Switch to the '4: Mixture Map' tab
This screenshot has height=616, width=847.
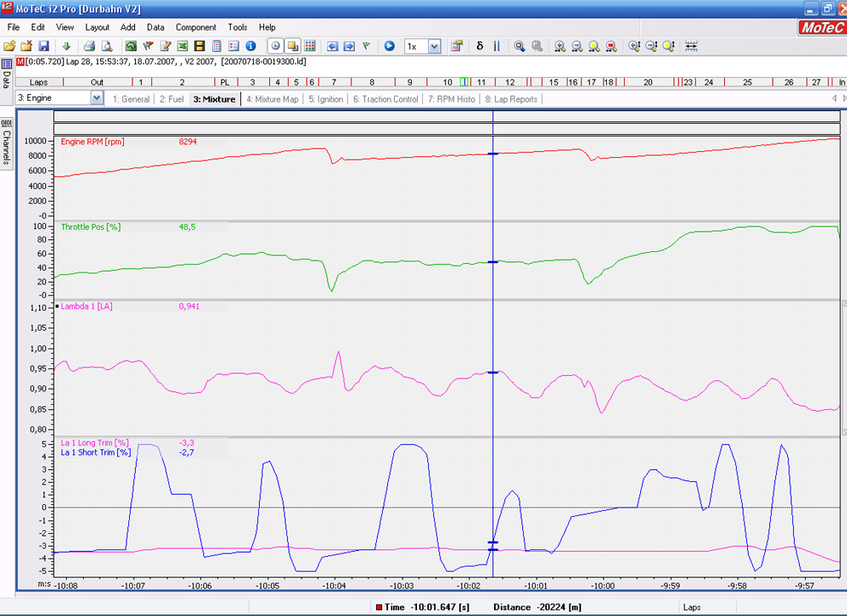pyautogui.click(x=273, y=99)
